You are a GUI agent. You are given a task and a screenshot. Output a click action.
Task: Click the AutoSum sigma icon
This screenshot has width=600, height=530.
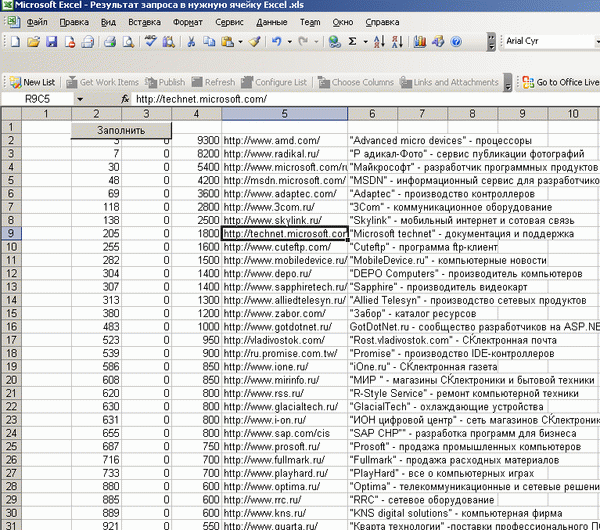(x=352, y=41)
